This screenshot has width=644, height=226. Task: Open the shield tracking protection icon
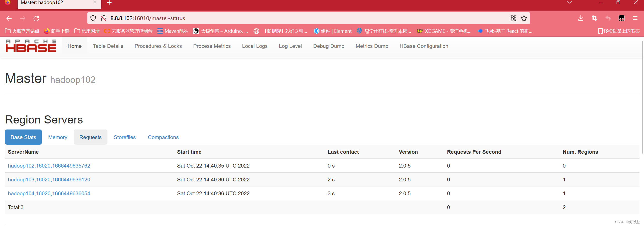coord(93,18)
